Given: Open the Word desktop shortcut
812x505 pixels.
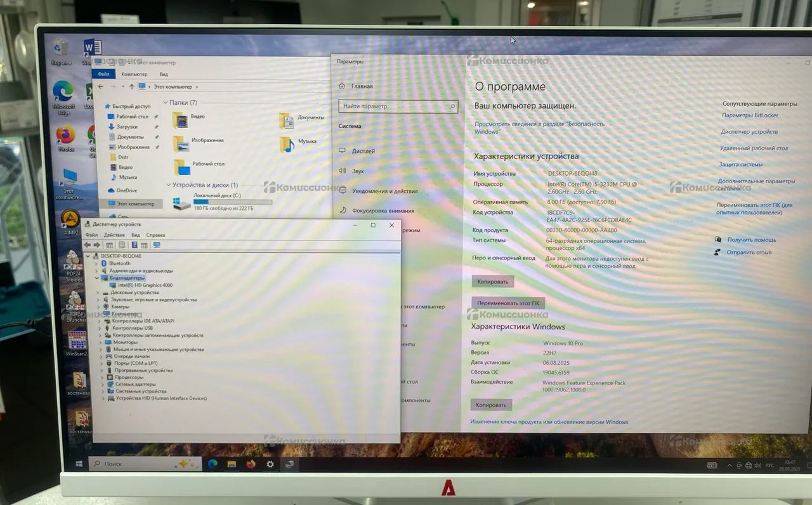Looking at the screenshot, I should click(92, 51).
